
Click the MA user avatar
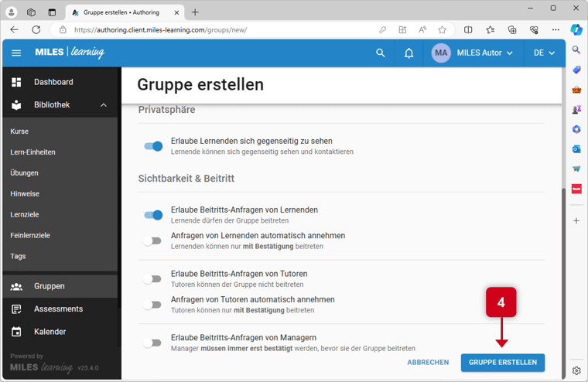441,53
